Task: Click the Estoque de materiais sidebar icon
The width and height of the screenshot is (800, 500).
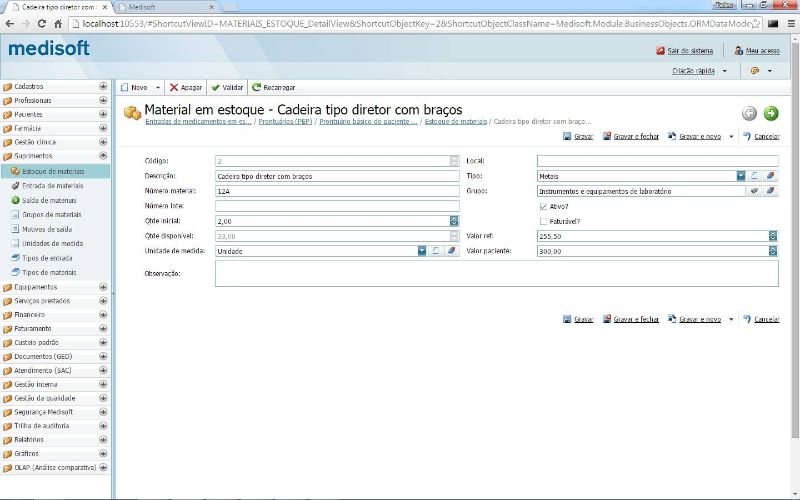Action: point(15,171)
